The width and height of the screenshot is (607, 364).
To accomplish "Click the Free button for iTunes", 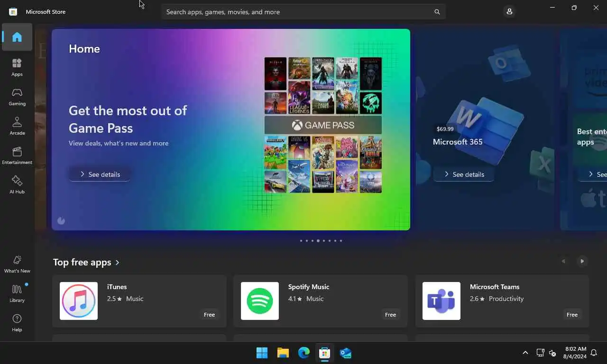I will pyautogui.click(x=209, y=315).
